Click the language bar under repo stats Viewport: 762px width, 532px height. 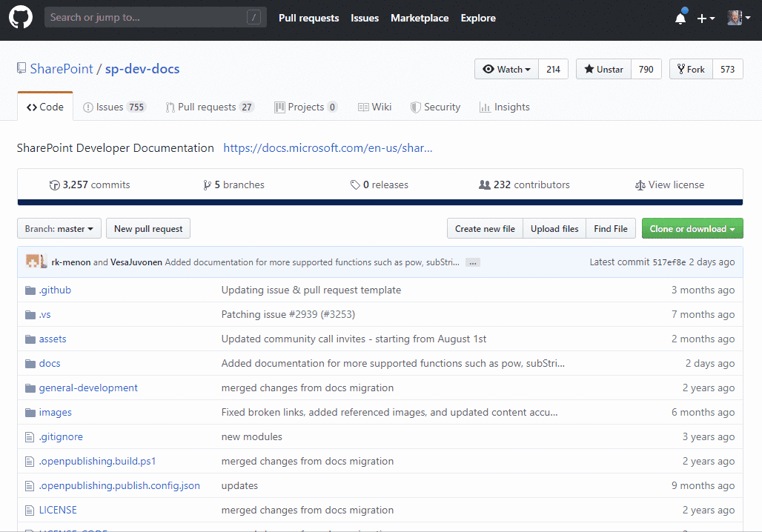point(380,202)
